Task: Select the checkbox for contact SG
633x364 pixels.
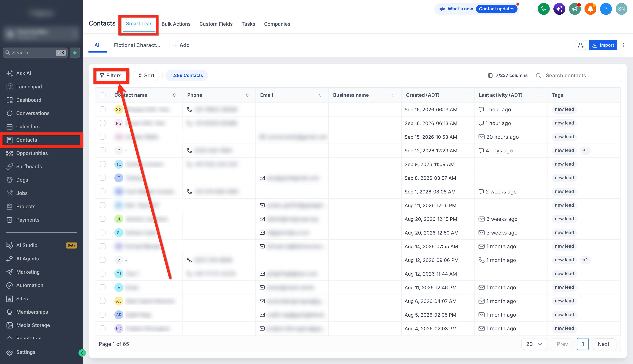Action: click(103, 109)
